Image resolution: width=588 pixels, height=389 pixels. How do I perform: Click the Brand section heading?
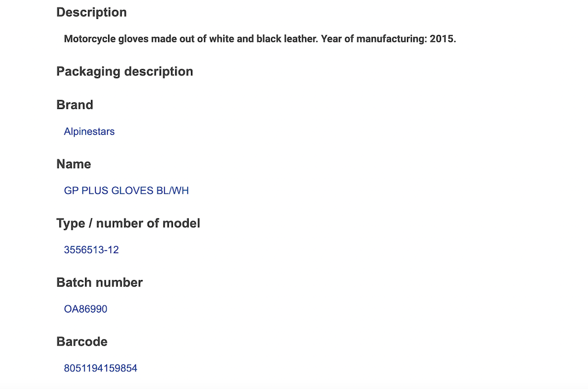[75, 105]
